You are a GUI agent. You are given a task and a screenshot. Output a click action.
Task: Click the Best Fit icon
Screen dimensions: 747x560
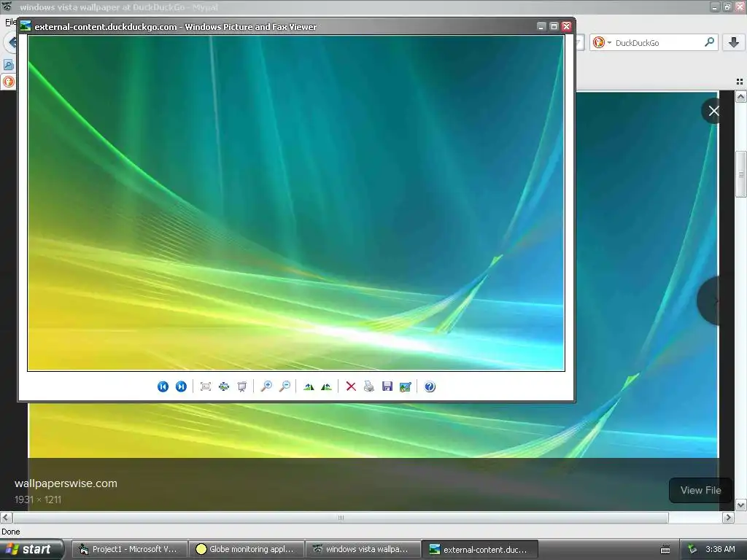(205, 386)
